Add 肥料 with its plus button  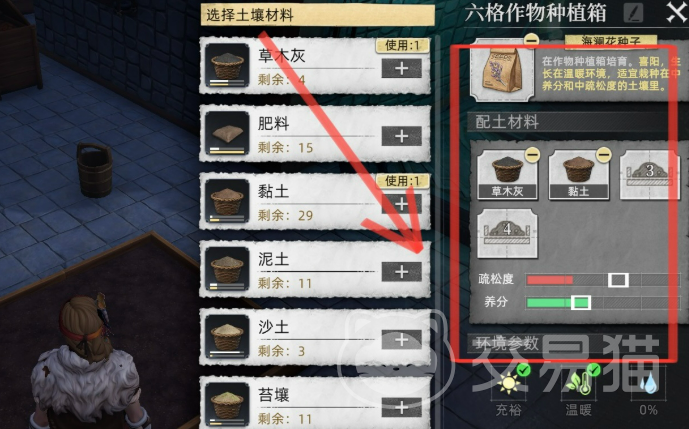click(401, 136)
